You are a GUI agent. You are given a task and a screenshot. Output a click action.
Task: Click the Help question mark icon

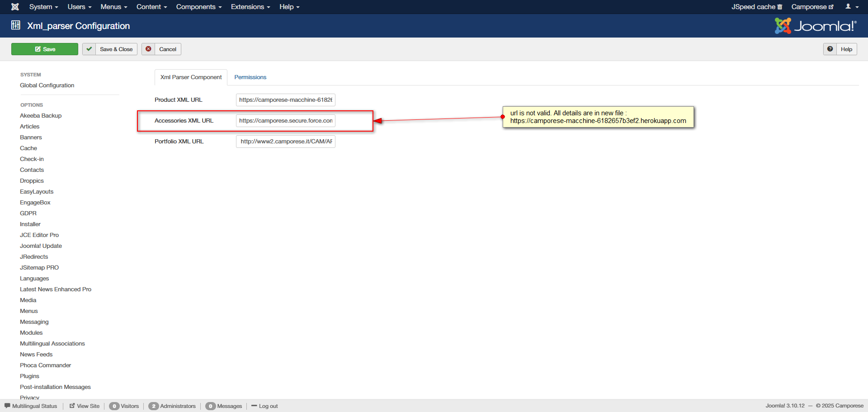pos(830,49)
